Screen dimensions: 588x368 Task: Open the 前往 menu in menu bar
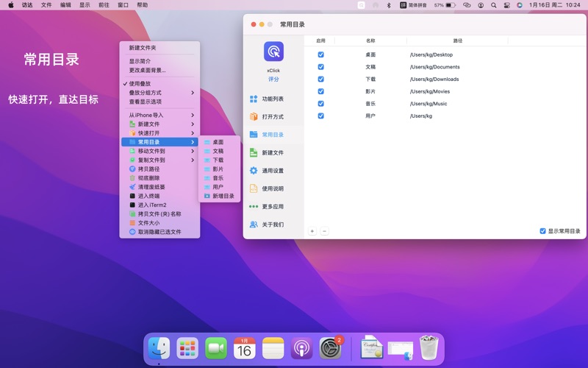point(104,5)
